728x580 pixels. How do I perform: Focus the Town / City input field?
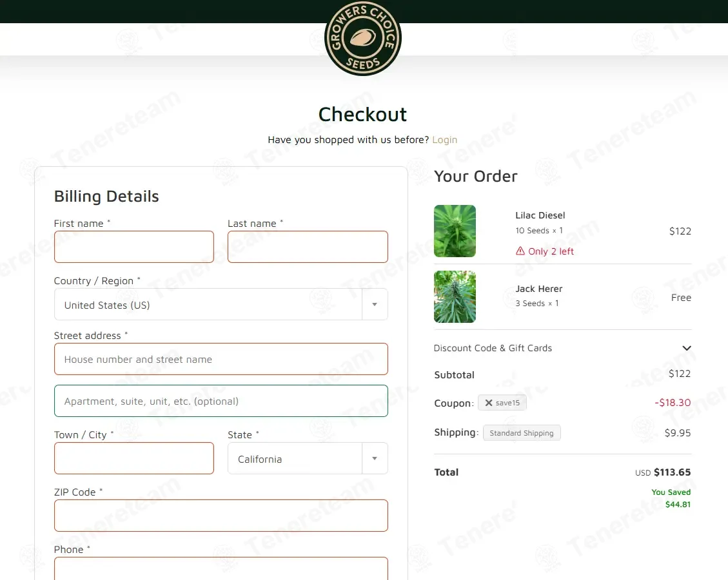coord(134,458)
